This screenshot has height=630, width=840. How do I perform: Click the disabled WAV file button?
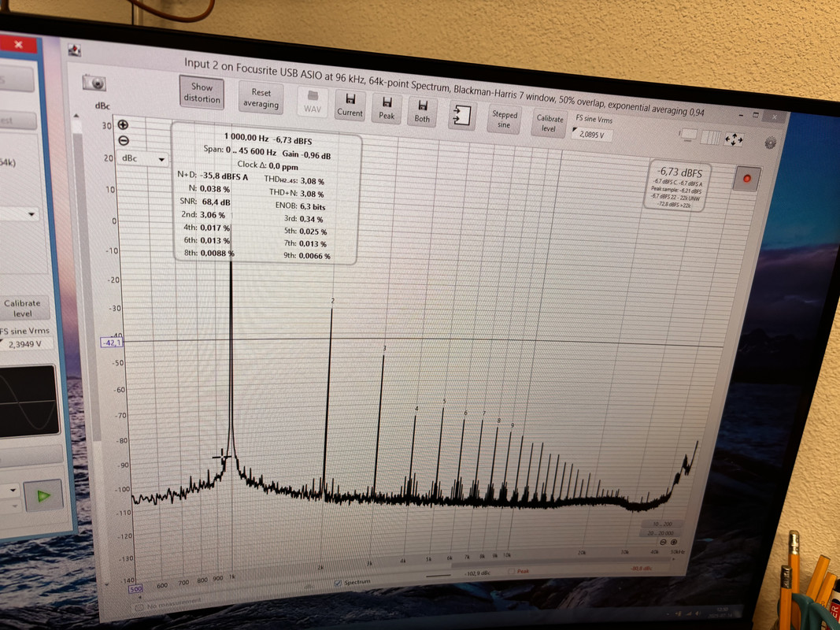tap(313, 102)
